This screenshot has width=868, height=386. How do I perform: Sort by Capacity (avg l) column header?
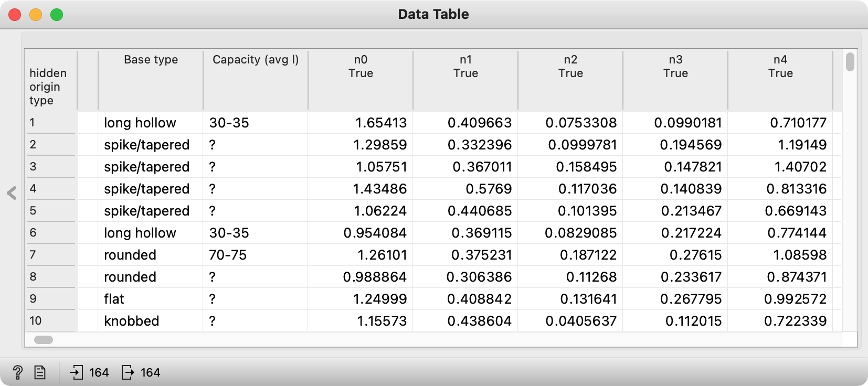256,80
